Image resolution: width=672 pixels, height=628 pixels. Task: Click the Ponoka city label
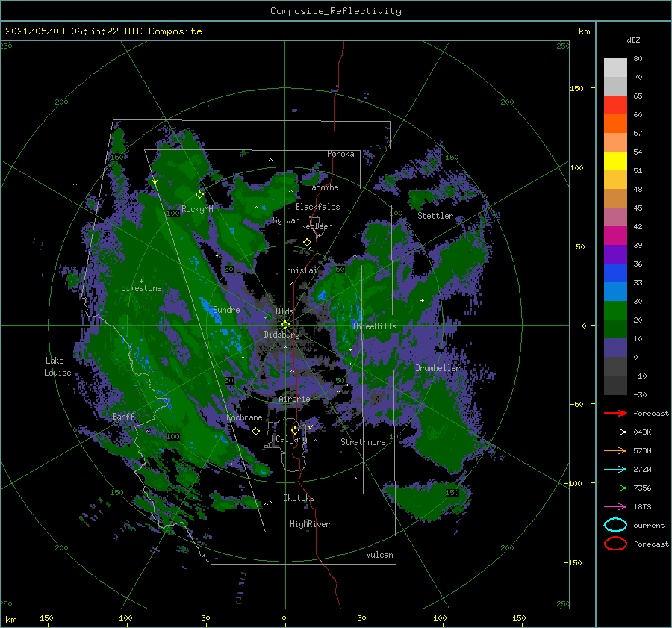click(x=340, y=154)
